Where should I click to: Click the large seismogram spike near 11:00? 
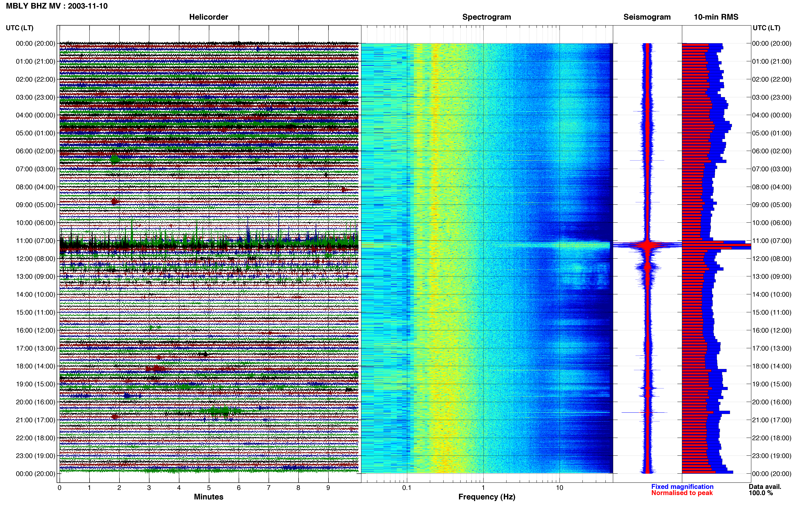[x=648, y=245]
